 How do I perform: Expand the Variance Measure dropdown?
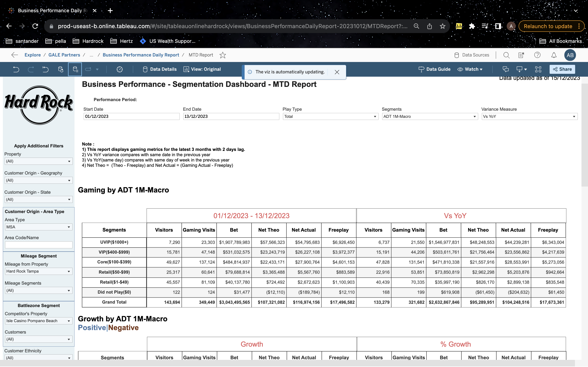pyautogui.click(x=529, y=116)
